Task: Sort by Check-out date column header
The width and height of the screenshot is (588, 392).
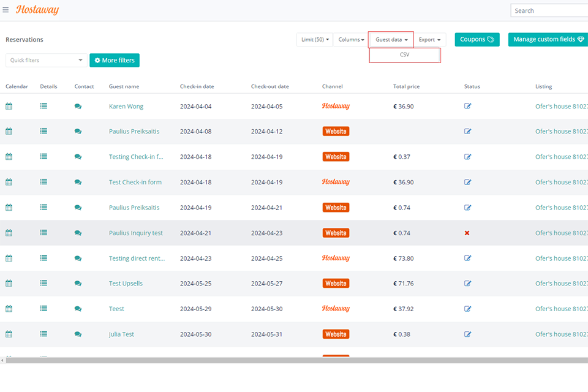Action: click(x=269, y=86)
